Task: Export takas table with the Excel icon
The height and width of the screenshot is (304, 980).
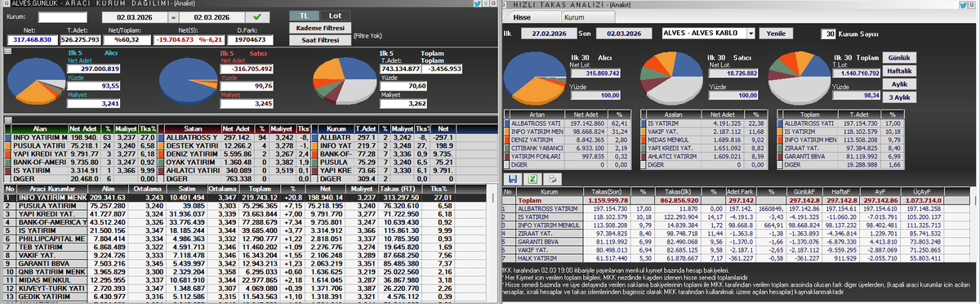Action: 532,178
